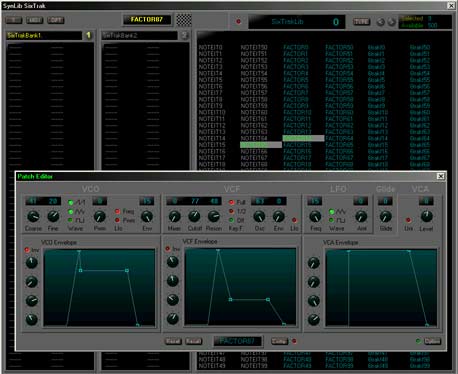The image size is (458, 374).
Task: Click the MIDI button in top toolbar
Action: [35, 20]
